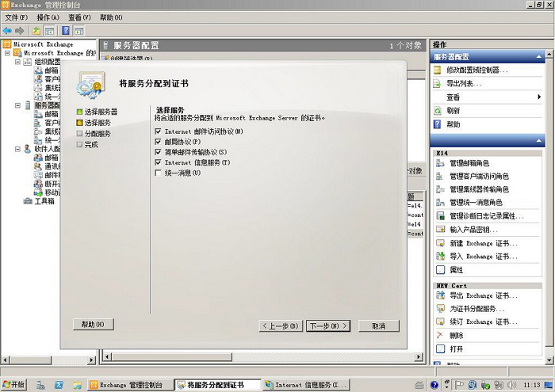Click the enter product key icon
Screen dimensions: 555x392
440,230
